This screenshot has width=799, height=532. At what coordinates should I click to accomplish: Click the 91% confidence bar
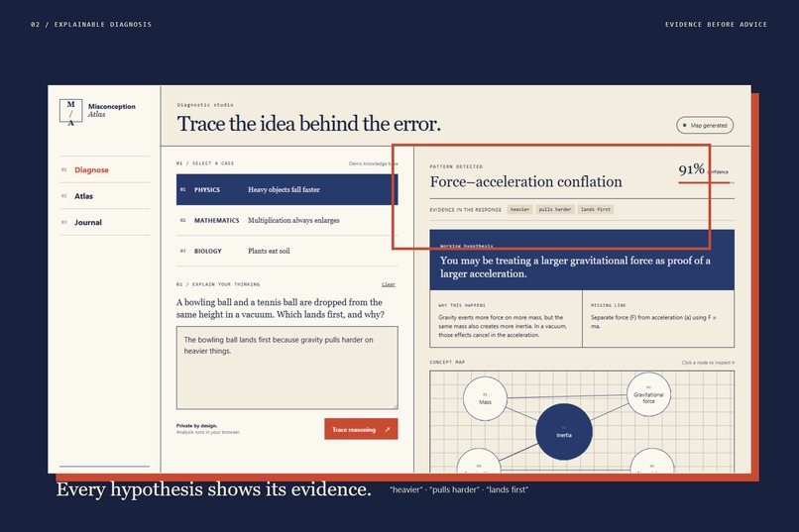tap(706, 182)
